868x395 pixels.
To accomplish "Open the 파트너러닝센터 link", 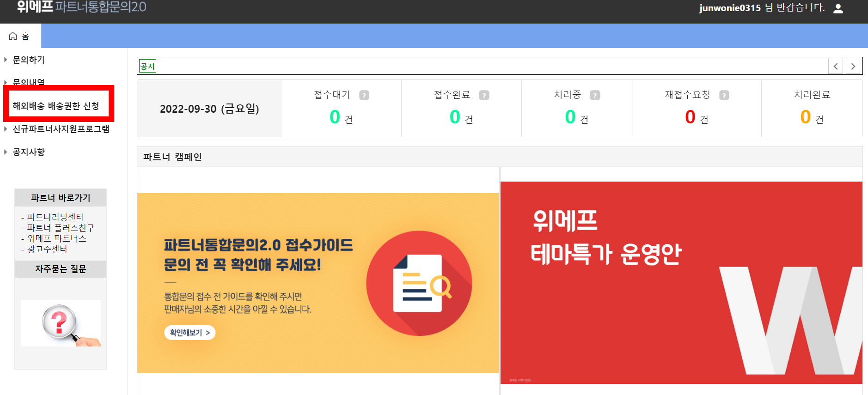I will pyautogui.click(x=55, y=217).
